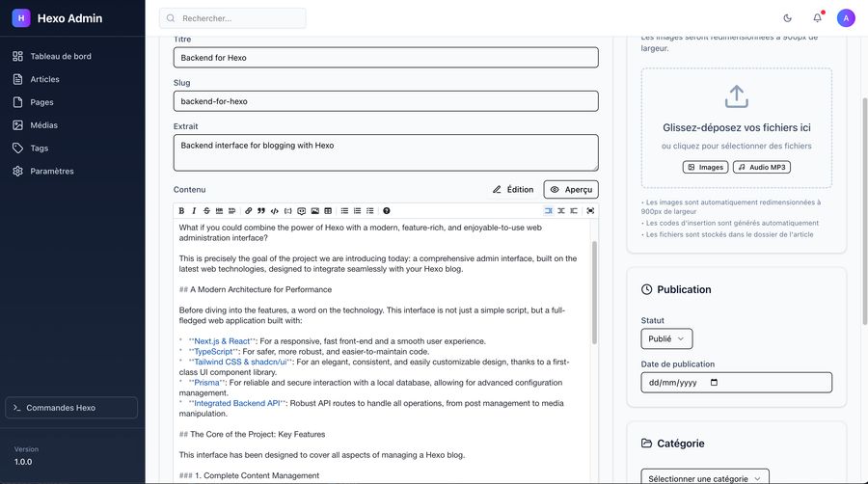Insert inline code using code icon
This screenshot has height=484, width=868.
point(275,211)
